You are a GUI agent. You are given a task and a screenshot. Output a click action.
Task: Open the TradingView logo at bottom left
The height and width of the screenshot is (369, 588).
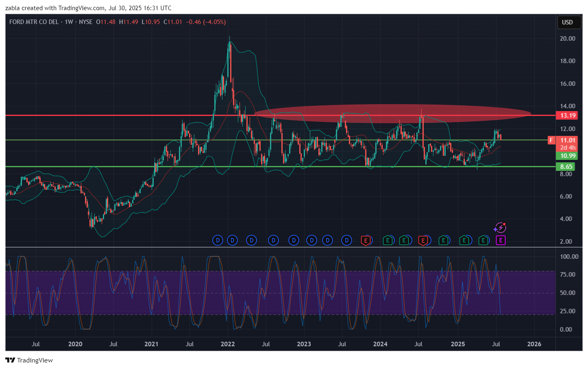coord(10,360)
